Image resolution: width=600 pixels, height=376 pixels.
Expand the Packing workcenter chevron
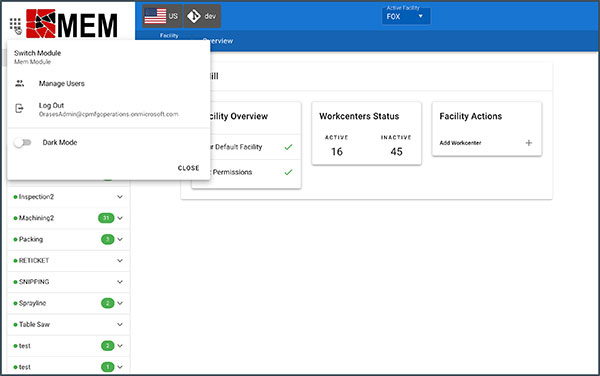point(120,239)
